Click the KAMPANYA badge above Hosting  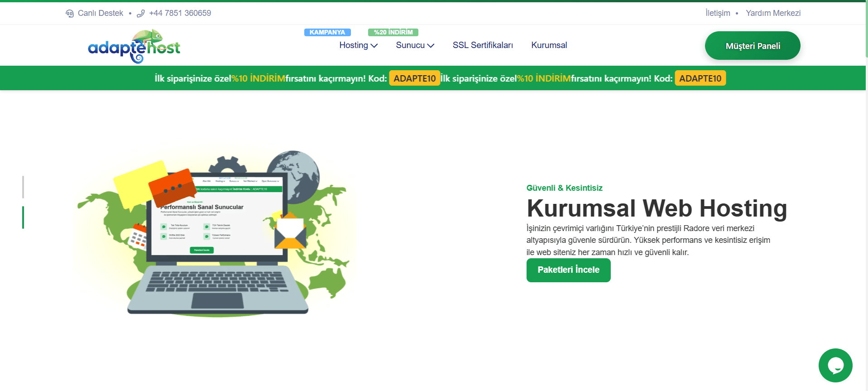327,32
